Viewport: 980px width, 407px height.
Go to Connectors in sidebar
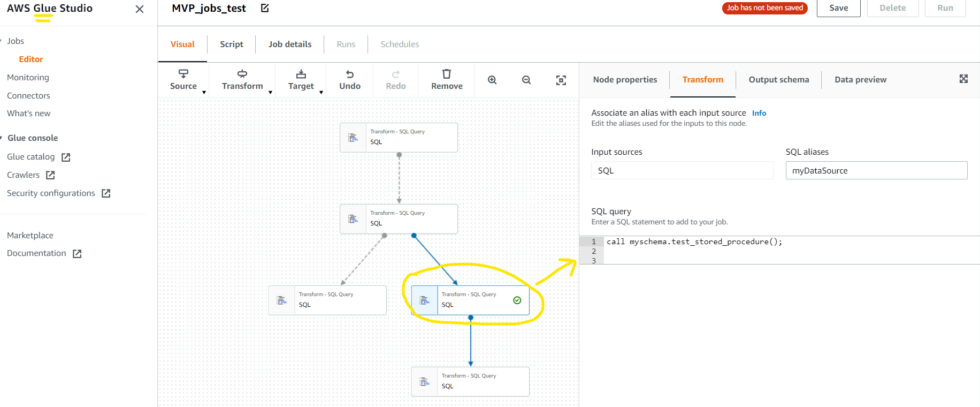(28, 96)
